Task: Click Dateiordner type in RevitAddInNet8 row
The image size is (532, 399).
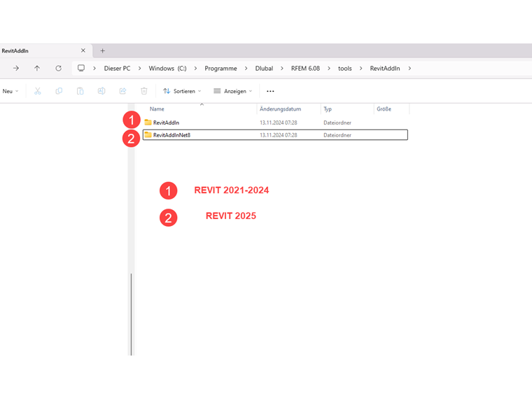Action: pos(337,135)
